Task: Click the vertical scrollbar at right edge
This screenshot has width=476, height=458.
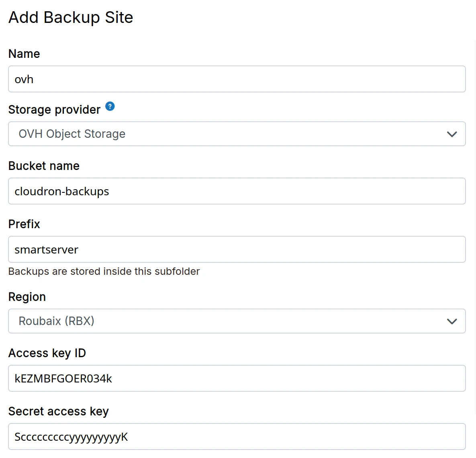Action: click(474, 229)
